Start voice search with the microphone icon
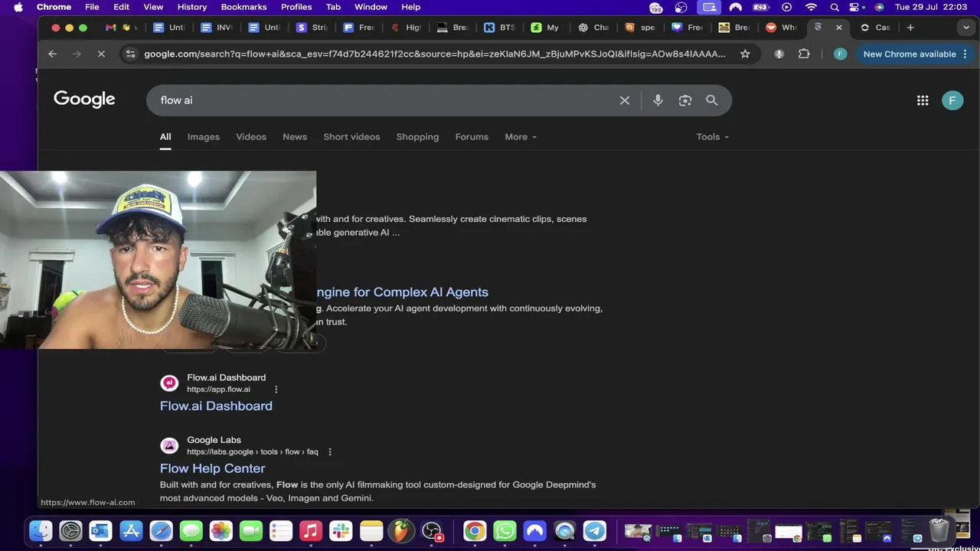 658,100
